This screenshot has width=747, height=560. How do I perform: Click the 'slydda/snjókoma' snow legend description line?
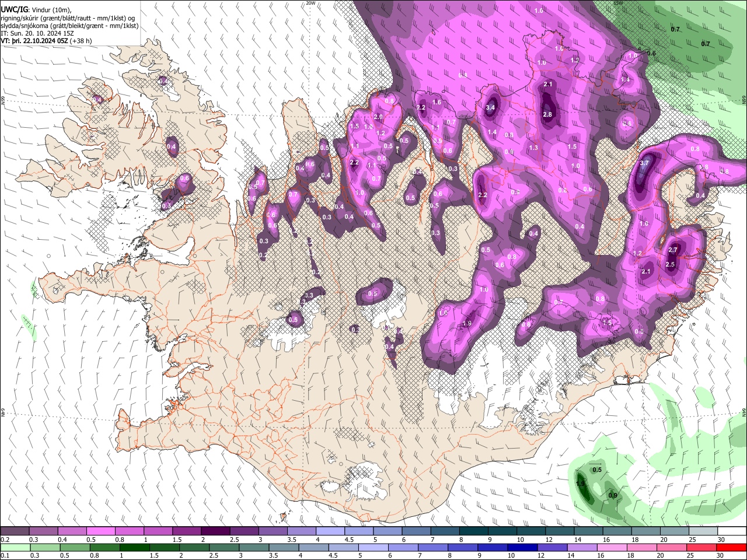coord(69,26)
